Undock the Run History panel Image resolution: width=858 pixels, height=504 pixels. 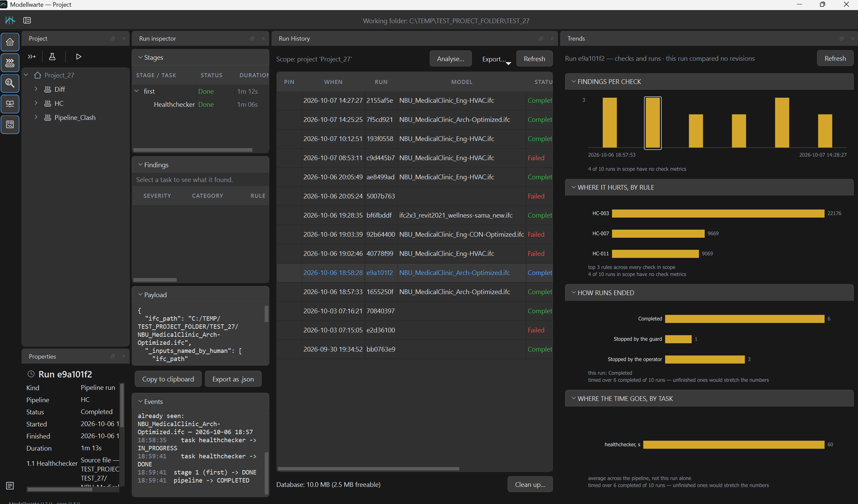541,39
